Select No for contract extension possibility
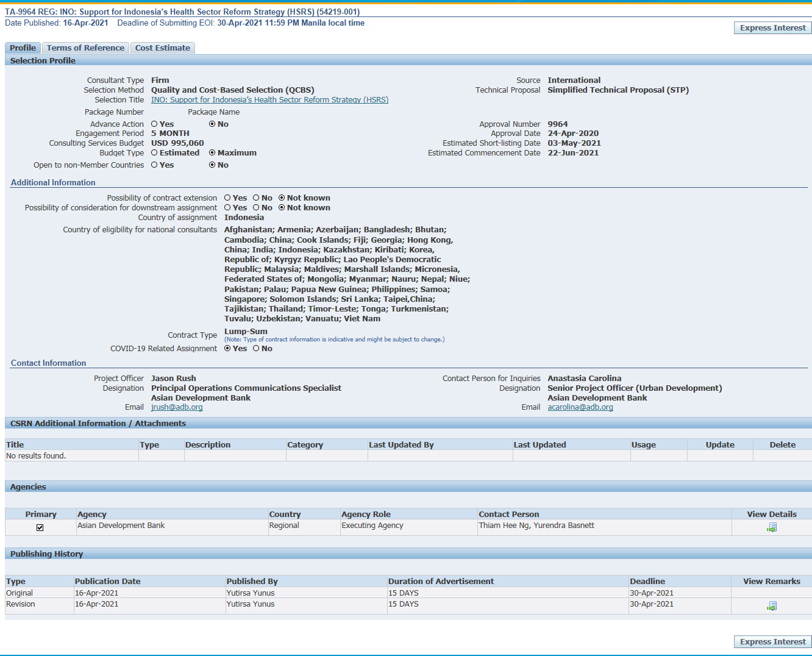This screenshot has height=656, width=812. [x=256, y=198]
